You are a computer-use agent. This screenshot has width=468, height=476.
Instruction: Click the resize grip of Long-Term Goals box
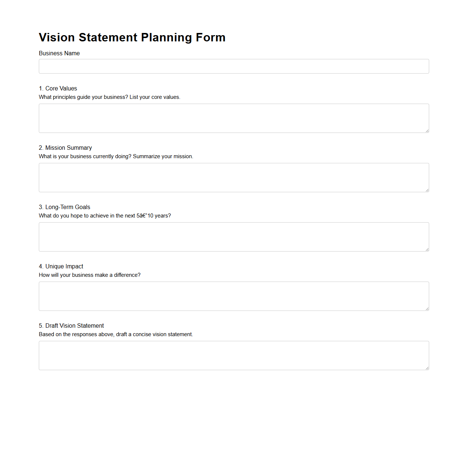(427, 249)
